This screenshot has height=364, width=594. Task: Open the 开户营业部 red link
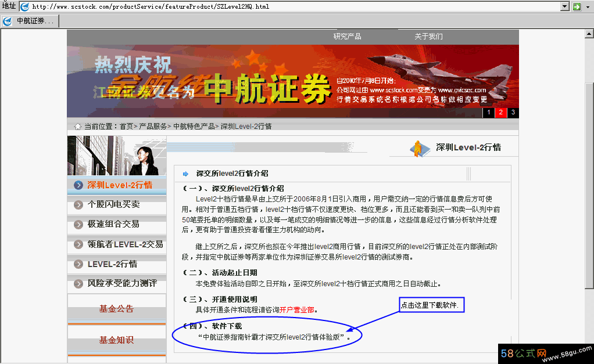coord(296,310)
